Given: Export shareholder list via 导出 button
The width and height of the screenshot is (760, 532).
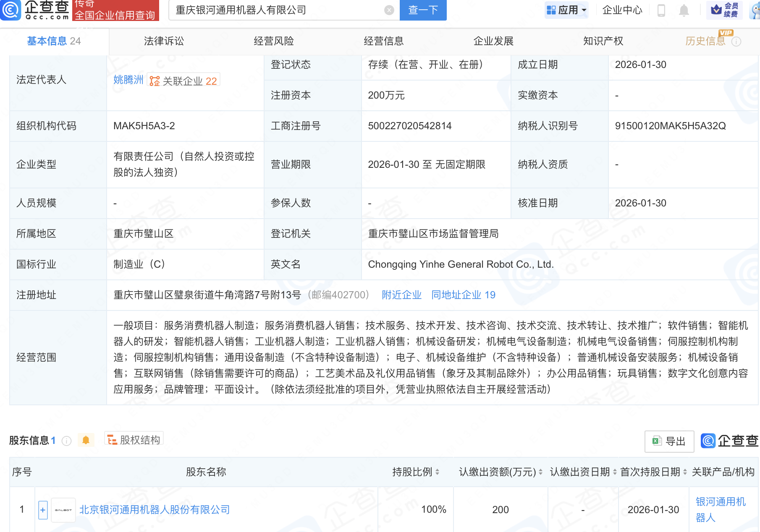Looking at the screenshot, I should 669,441.
